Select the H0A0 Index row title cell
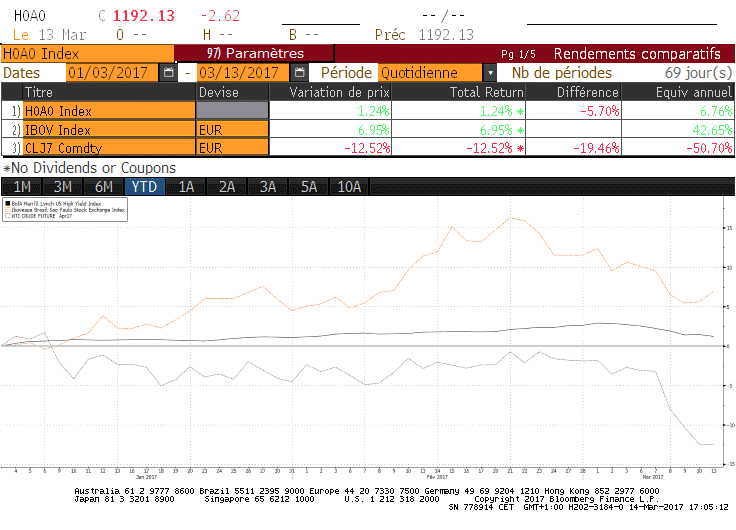Screen dimensions: 736x530 click(109, 111)
